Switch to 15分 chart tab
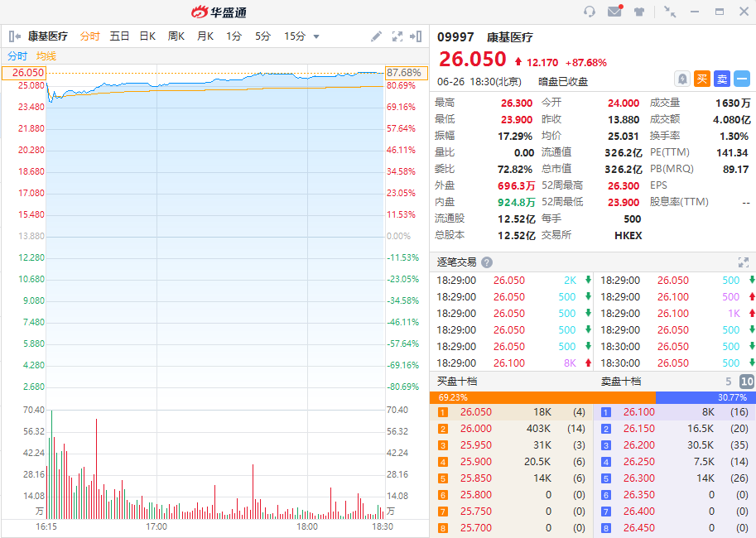 [295, 36]
